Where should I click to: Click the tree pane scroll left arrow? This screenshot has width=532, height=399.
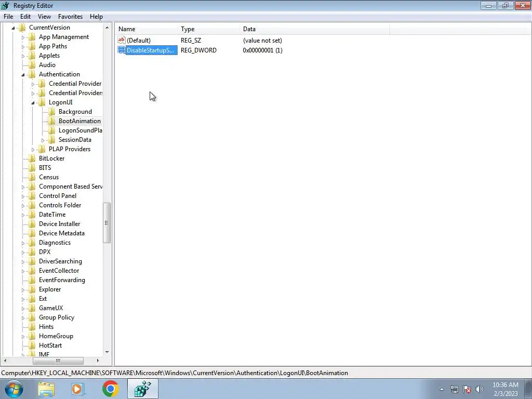[5, 361]
